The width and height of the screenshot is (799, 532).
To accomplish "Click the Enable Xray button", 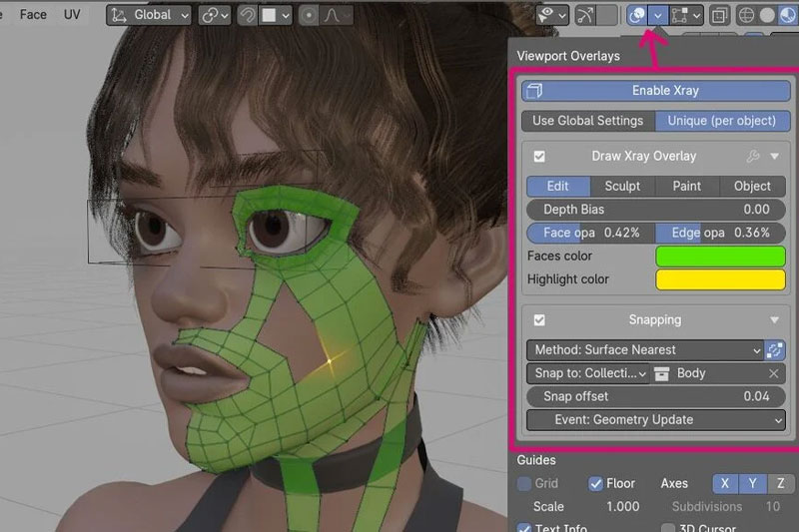I will (x=655, y=91).
